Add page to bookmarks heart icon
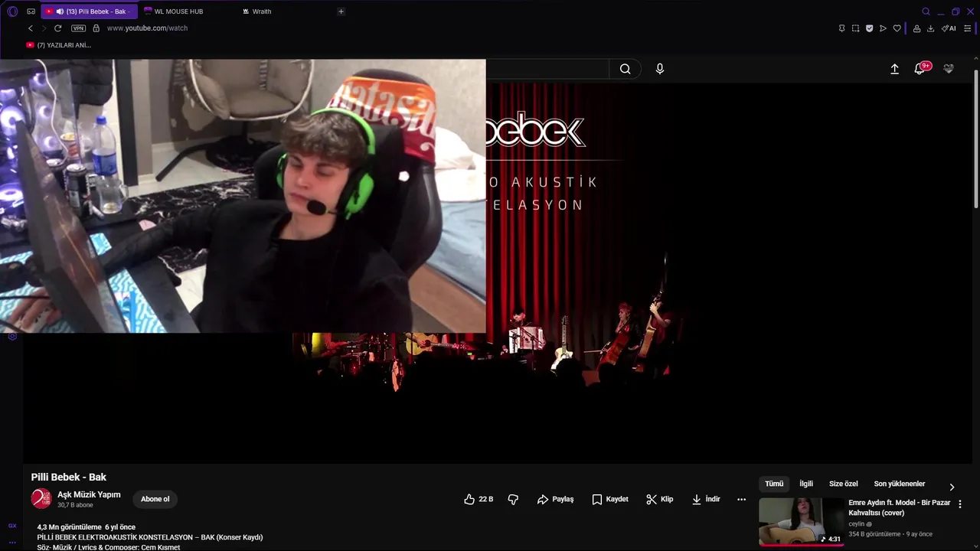 pos(897,28)
